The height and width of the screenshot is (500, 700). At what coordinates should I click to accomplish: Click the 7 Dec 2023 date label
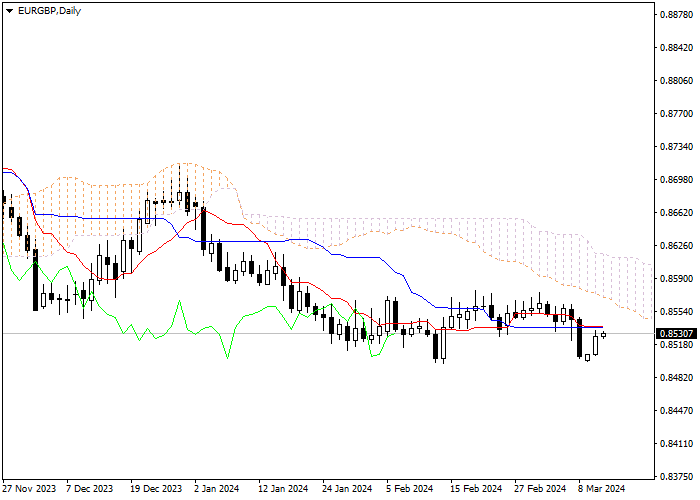click(x=90, y=489)
